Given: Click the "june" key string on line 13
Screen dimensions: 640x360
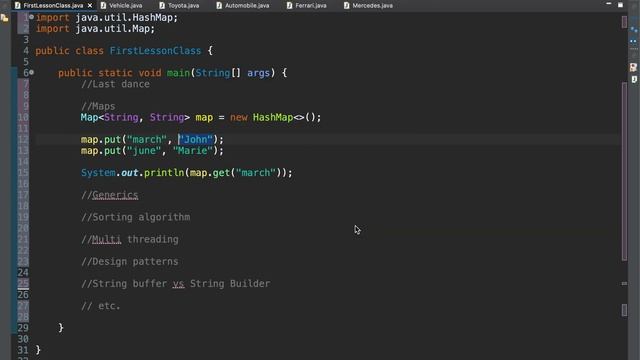Looking at the screenshot, I should [144, 151].
